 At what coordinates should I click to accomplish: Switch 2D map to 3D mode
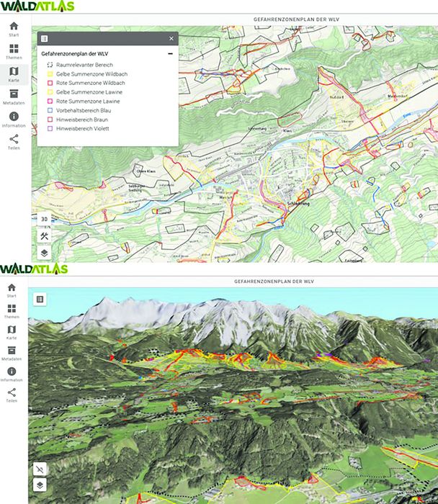(x=44, y=219)
